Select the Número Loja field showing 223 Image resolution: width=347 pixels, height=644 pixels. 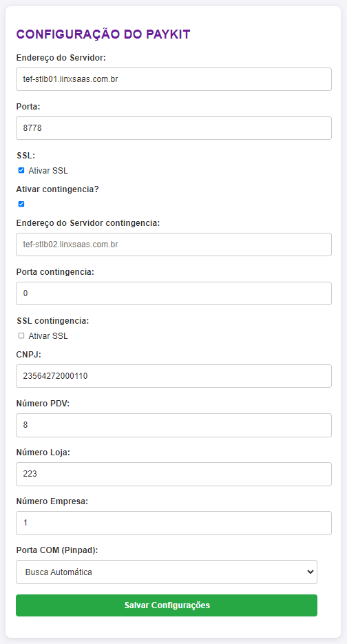tap(173, 474)
